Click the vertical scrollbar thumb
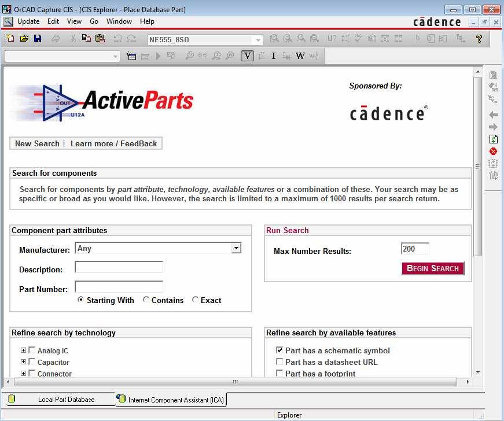Image resolution: width=504 pixels, height=421 pixels. pos(477,167)
